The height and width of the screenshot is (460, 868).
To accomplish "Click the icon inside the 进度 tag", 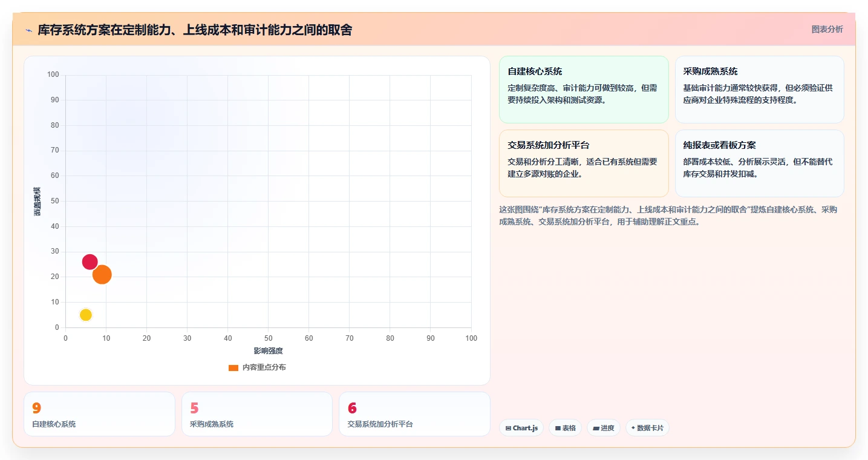I will point(596,428).
